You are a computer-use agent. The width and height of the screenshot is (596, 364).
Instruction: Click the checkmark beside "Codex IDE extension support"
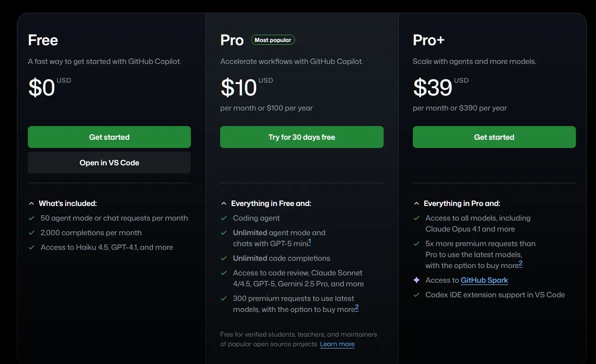[x=416, y=295]
